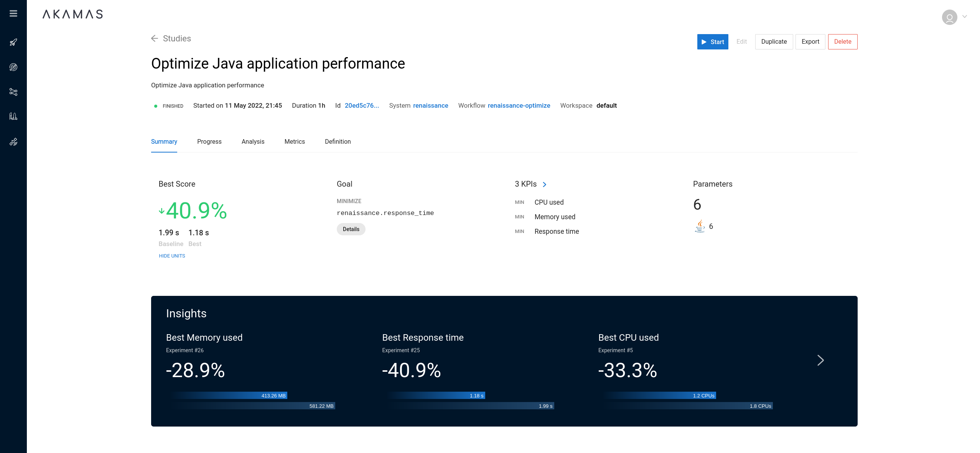Toggle HIDE UNITS under Best Score
The width and height of the screenshot is (980, 453).
pyautogui.click(x=172, y=256)
